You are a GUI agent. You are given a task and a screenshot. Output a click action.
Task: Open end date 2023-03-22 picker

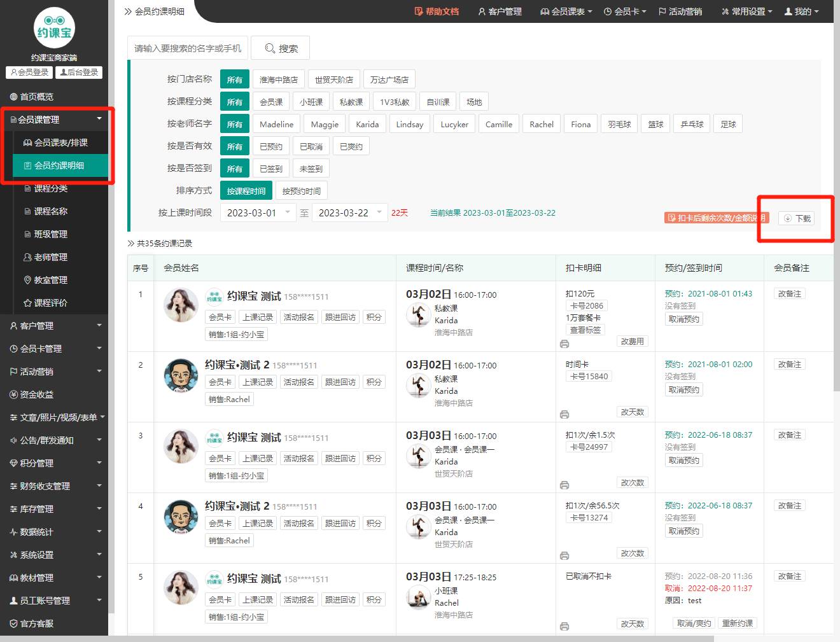pos(349,213)
